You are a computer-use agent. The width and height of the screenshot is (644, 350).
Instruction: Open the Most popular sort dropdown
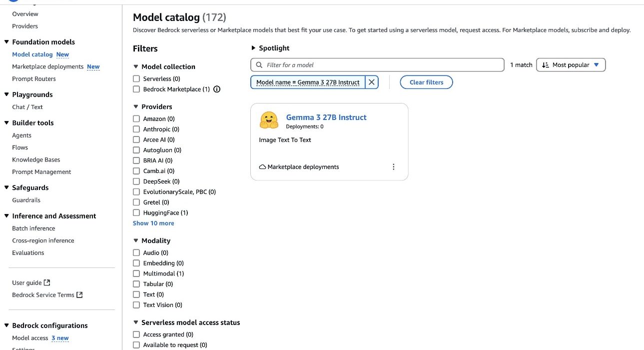[x=571, y=65]
